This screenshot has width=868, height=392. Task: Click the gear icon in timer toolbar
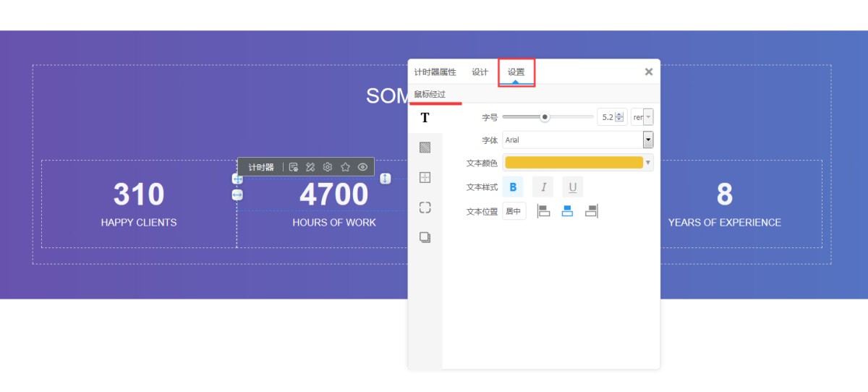click(x=328, y=167)
